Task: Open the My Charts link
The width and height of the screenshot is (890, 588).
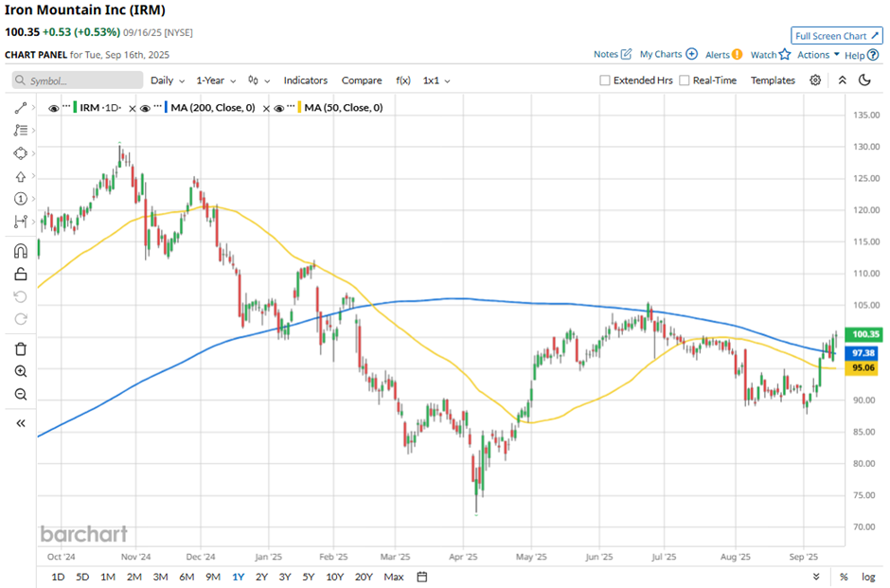Action: tap(668, 55)
